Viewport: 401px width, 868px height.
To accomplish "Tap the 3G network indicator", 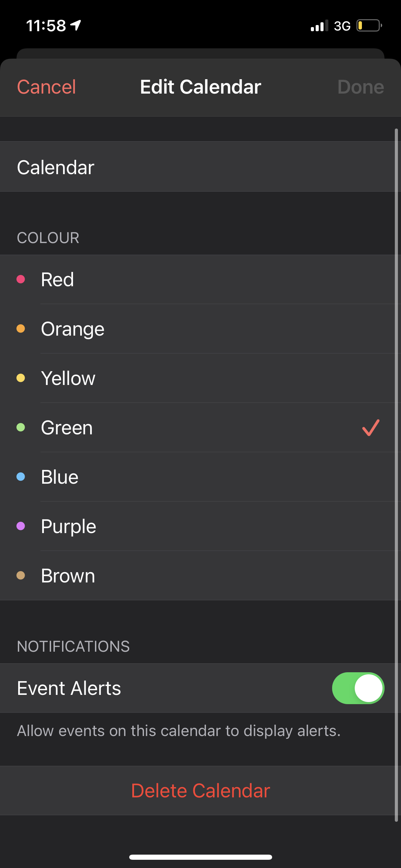I will (342, 26).
